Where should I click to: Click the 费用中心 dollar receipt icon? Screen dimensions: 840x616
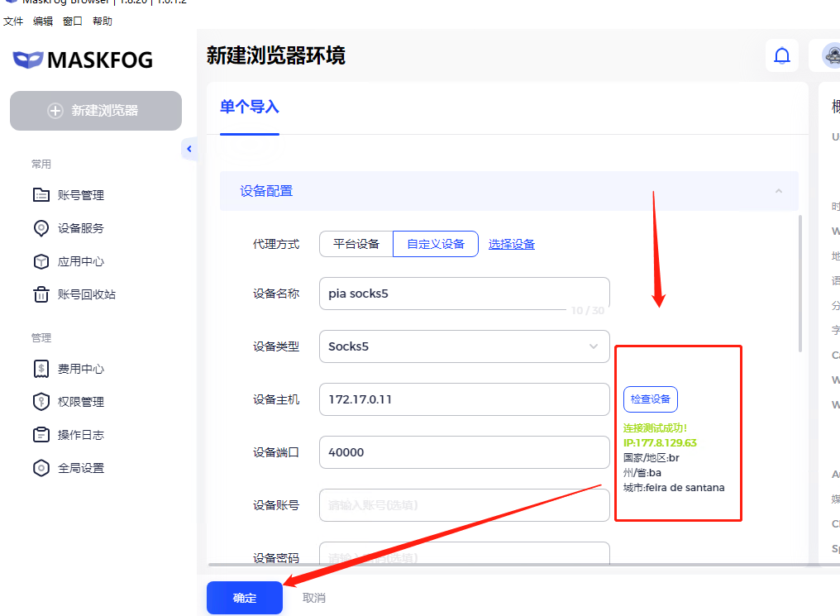coord(41,369)
